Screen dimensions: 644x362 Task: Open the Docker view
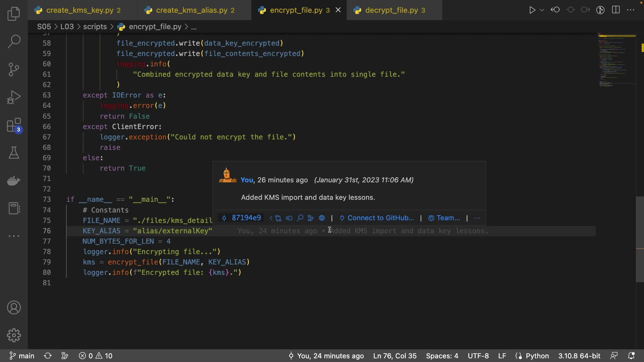pyautogui.click(x=14, y=181)
